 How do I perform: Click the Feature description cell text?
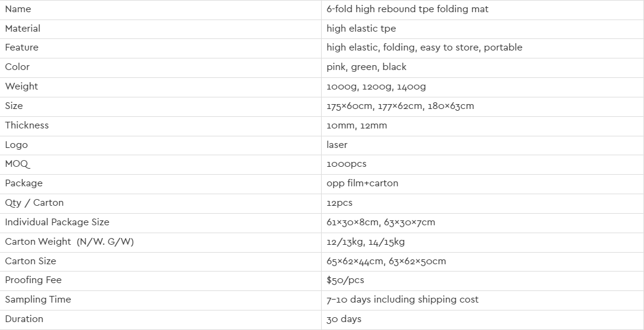pyautogui.click(x=424, y=47)
